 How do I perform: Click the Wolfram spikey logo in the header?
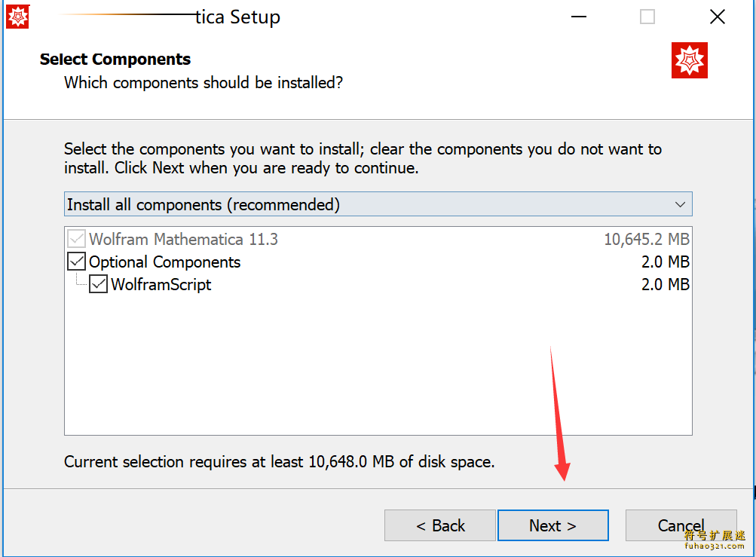pos(689,60)
